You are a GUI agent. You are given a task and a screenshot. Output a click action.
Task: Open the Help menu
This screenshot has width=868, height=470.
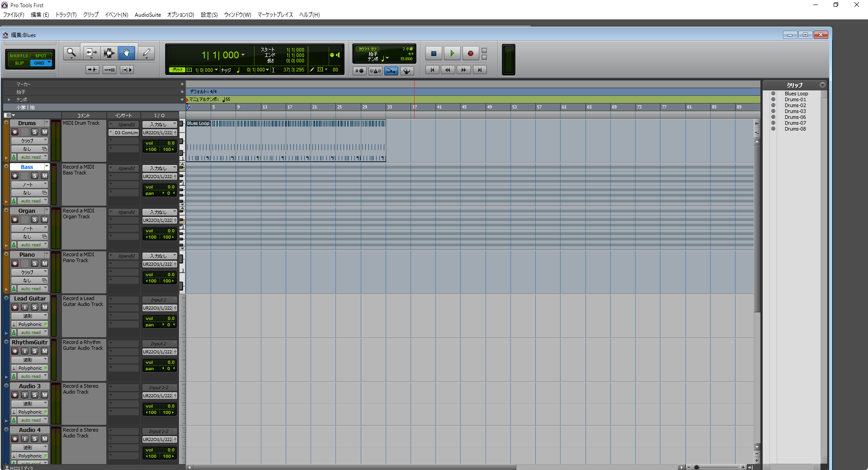[x=310, y=15]
